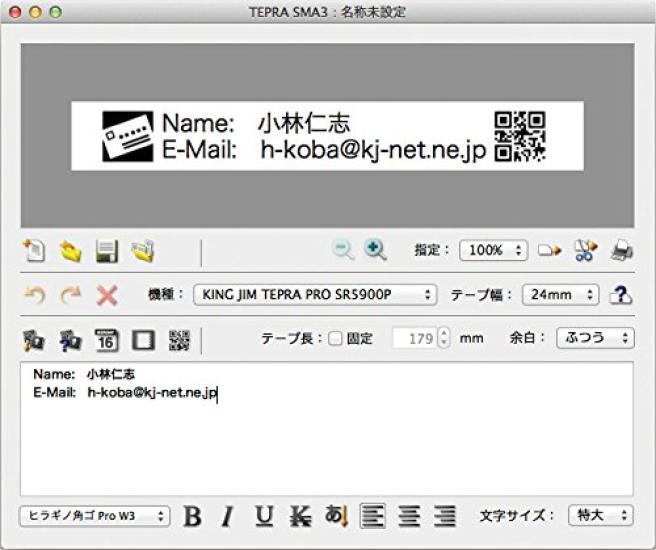Select center text alignment
656x550 pixels.
409,516
